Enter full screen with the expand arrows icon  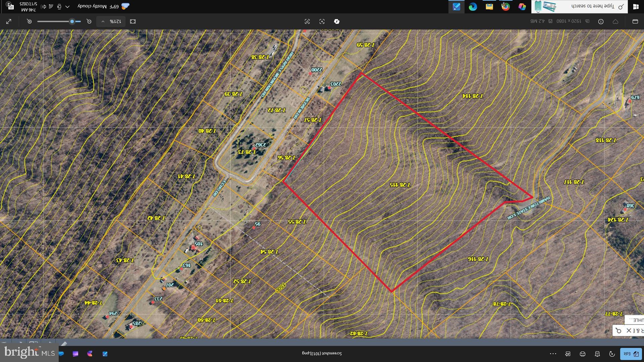9,21
